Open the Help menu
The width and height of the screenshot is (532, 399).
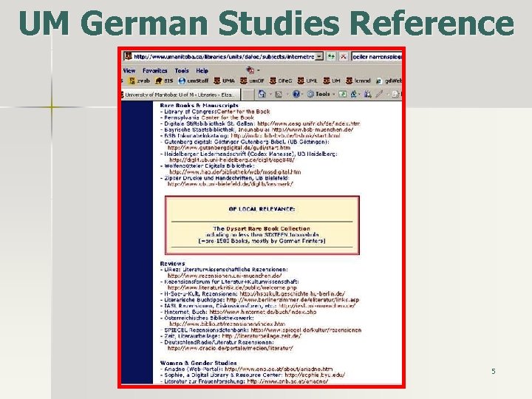[202, 71]
